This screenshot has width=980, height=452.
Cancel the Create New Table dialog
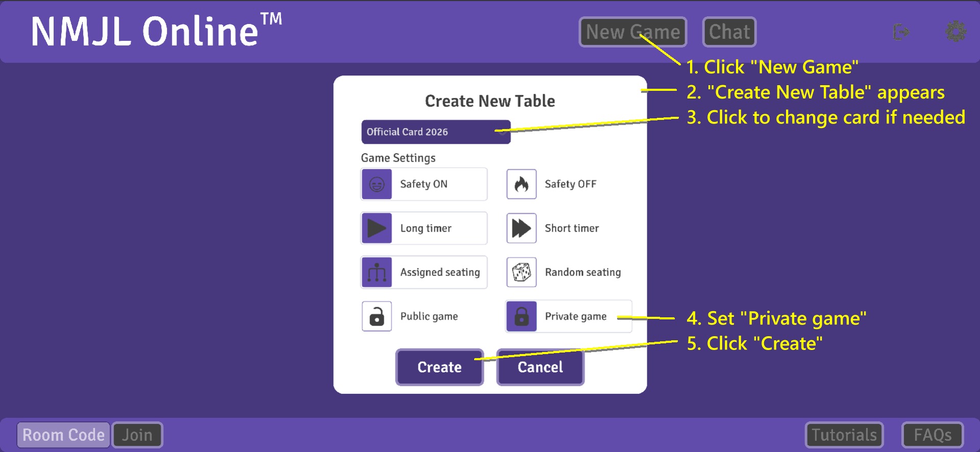tap(541, 367)
